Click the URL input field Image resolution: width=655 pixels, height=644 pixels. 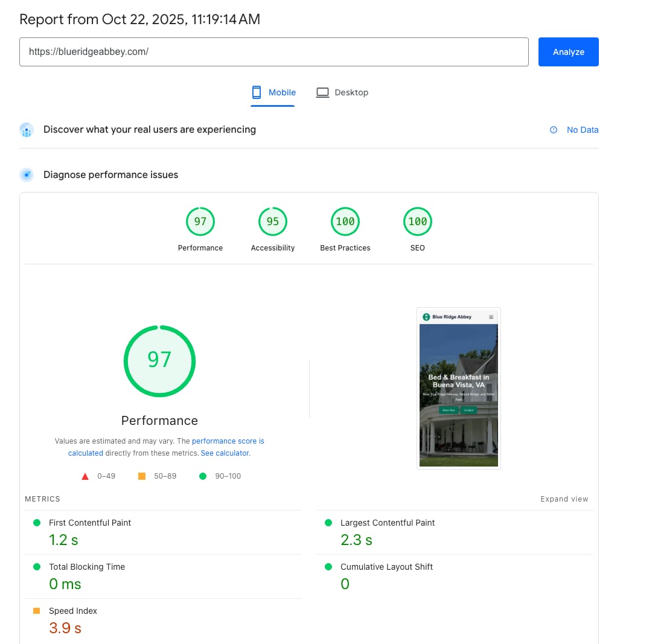point(273,52)
